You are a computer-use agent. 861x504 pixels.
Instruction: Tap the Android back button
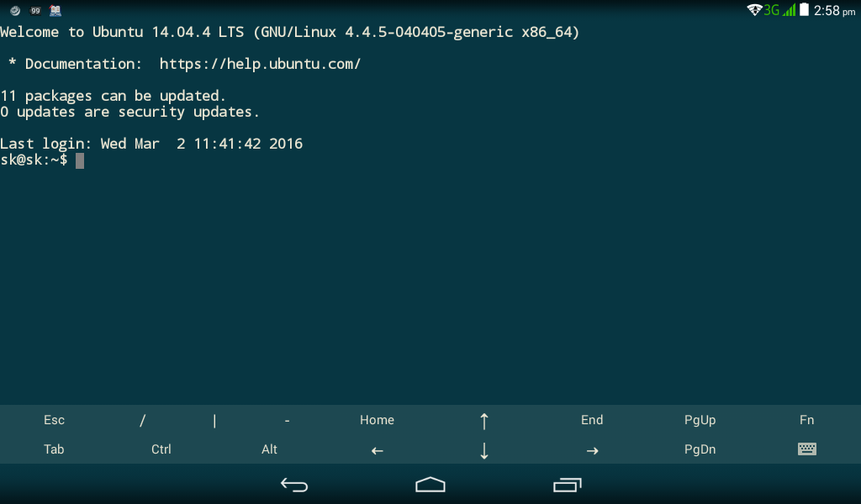[x=294, y=485]
